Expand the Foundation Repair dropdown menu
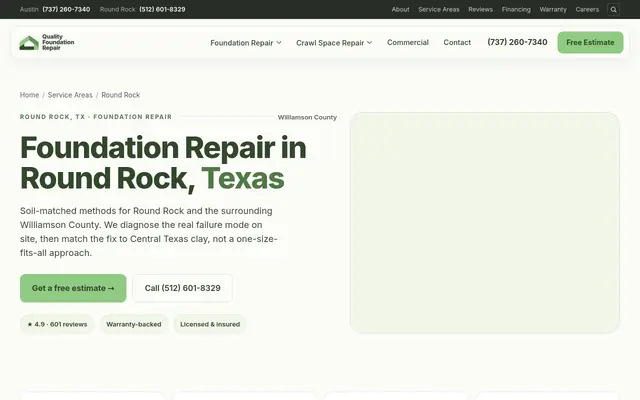640x400 pixels. tap(246, 42)
